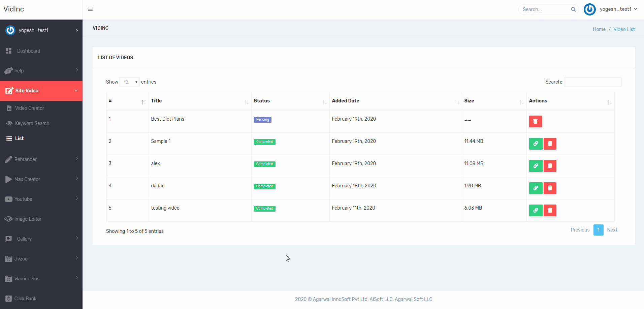
Task: Click the sidebar profile avatar icon
Action: (x=10, y=30)
